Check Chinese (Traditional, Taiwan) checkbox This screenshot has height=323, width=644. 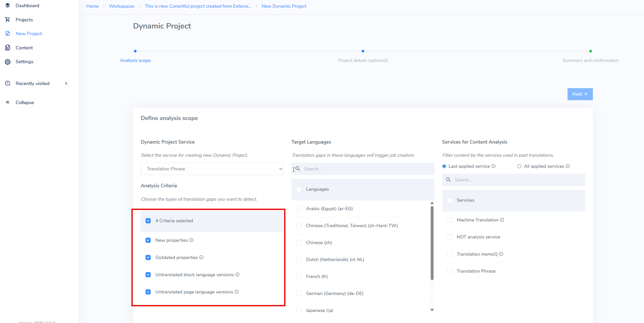(299, 226)
